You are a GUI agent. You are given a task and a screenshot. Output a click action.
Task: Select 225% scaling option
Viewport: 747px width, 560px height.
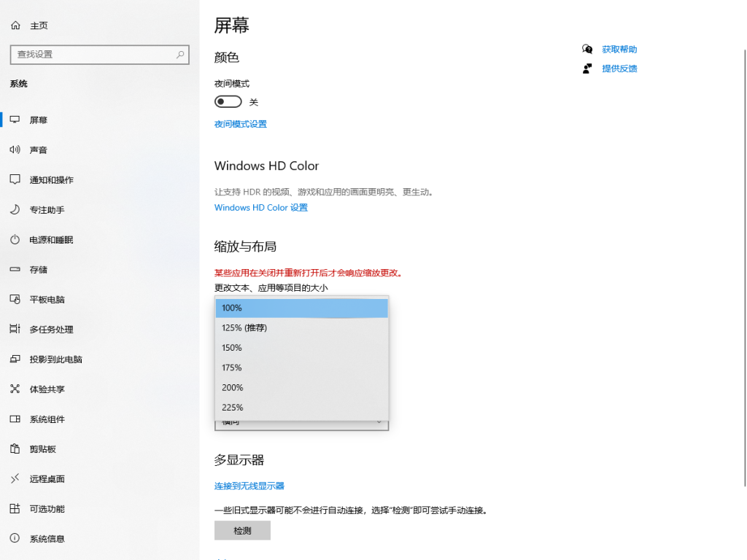(x=301, y=408)
